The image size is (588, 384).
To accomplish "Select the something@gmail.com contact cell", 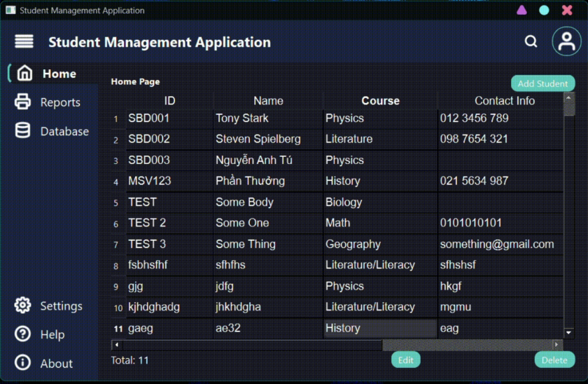I will (x=500, y=245).
